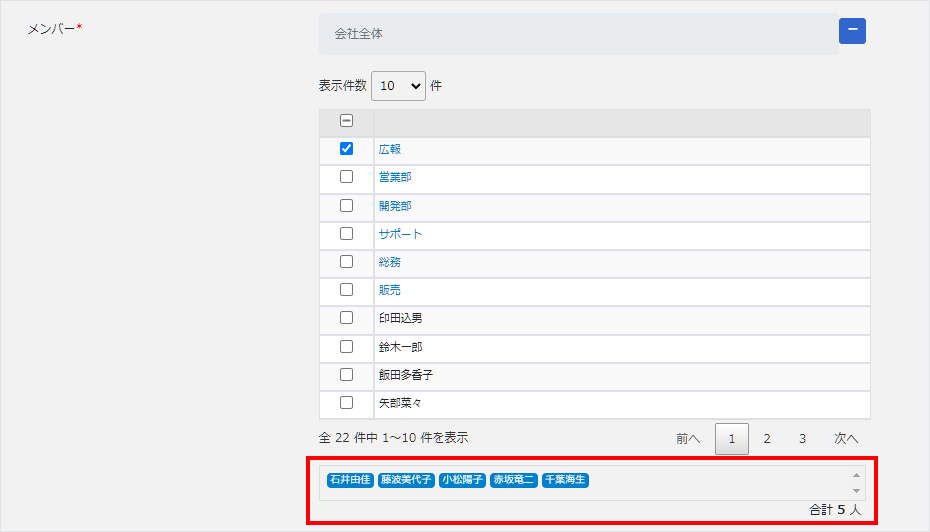
Task: Click the 前へ pagination button
Action: (688, 439)
